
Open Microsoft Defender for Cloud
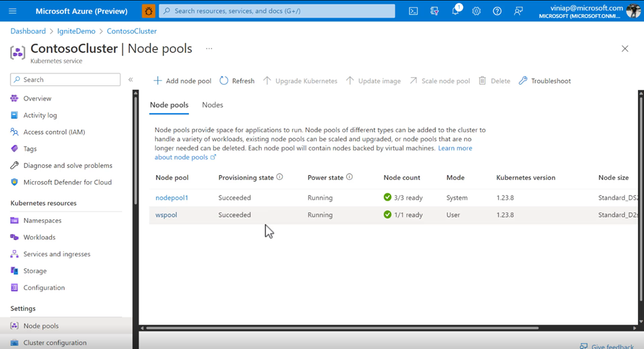(x=67, y=182)
